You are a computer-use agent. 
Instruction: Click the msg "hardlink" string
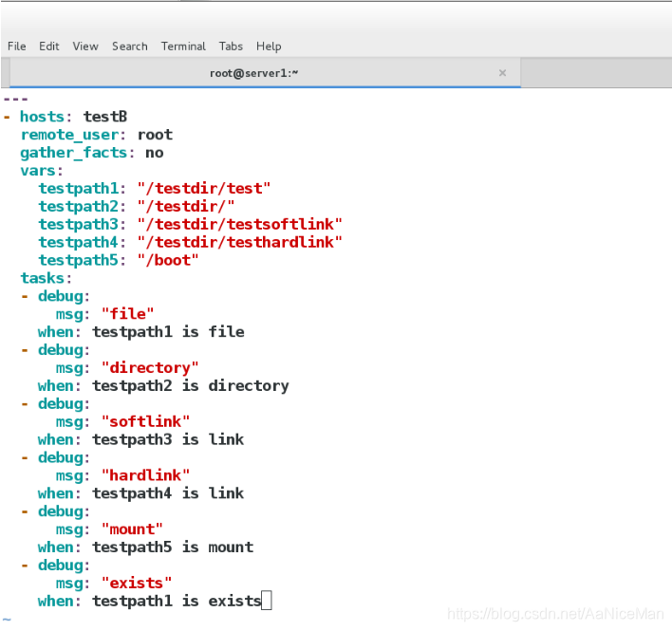click(x=145, y=475)
